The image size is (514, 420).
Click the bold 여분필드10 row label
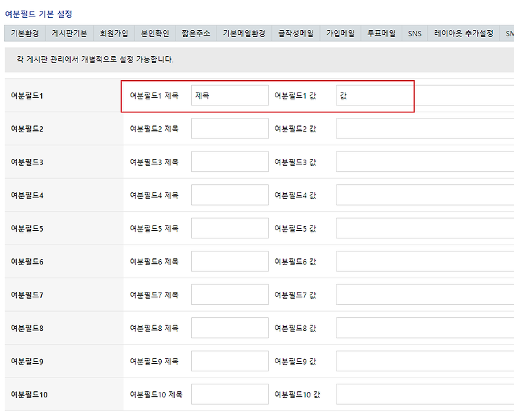(29, 395)
